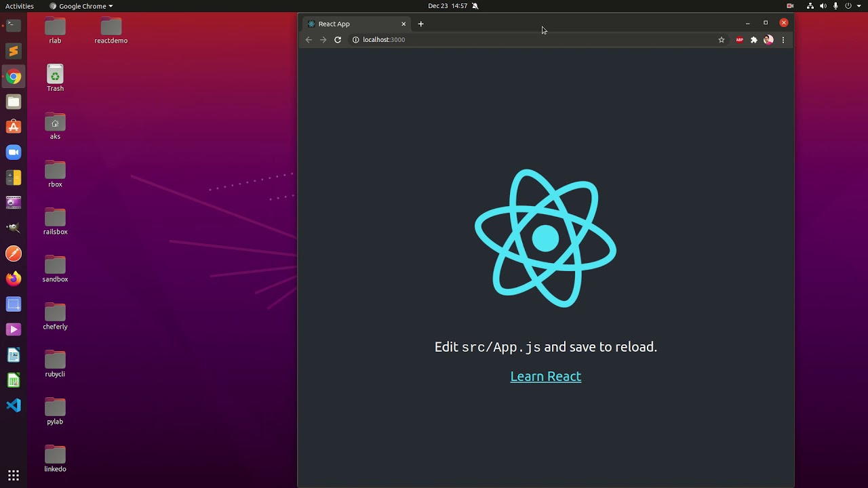Select the linkedo desktop folder
Image resolution: width=868 pixels, height=488 pixels.
tap(55, 459)
